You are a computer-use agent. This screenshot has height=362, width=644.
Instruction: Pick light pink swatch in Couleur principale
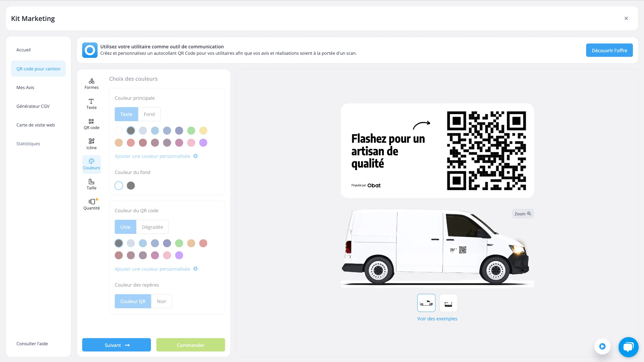pos(191,143)
